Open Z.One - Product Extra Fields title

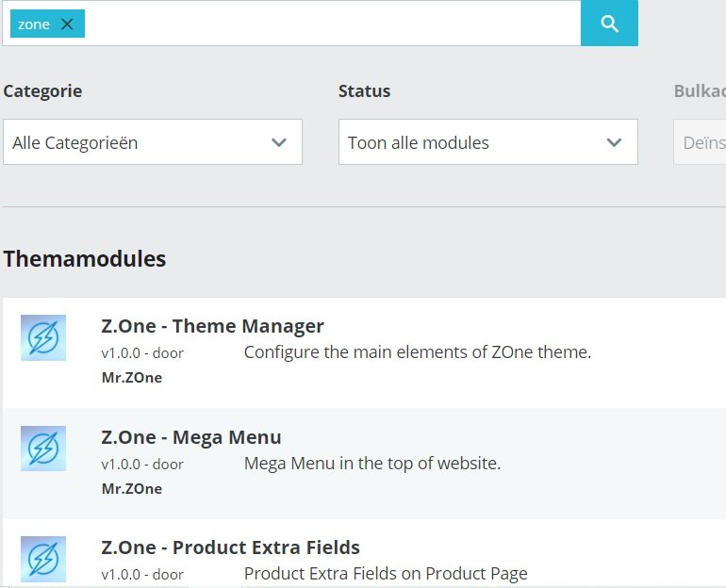click(x=230, y=547)
